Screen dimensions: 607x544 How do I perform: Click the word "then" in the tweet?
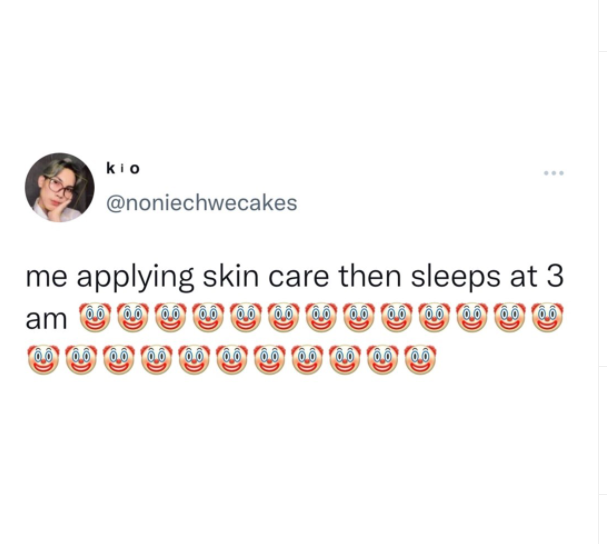(x=370, y=276)
